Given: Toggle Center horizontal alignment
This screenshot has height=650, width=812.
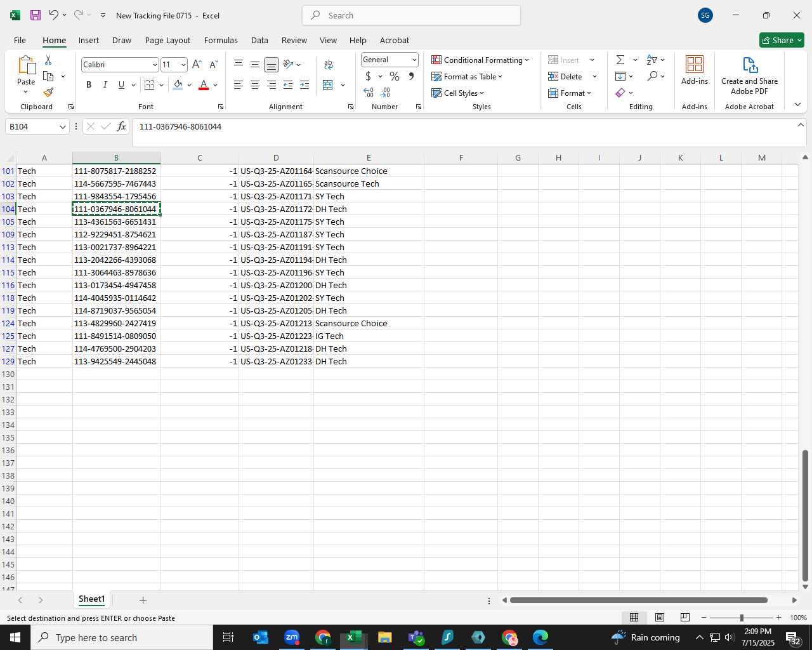Looking at the screenshot, I should [x=255, y=85].
